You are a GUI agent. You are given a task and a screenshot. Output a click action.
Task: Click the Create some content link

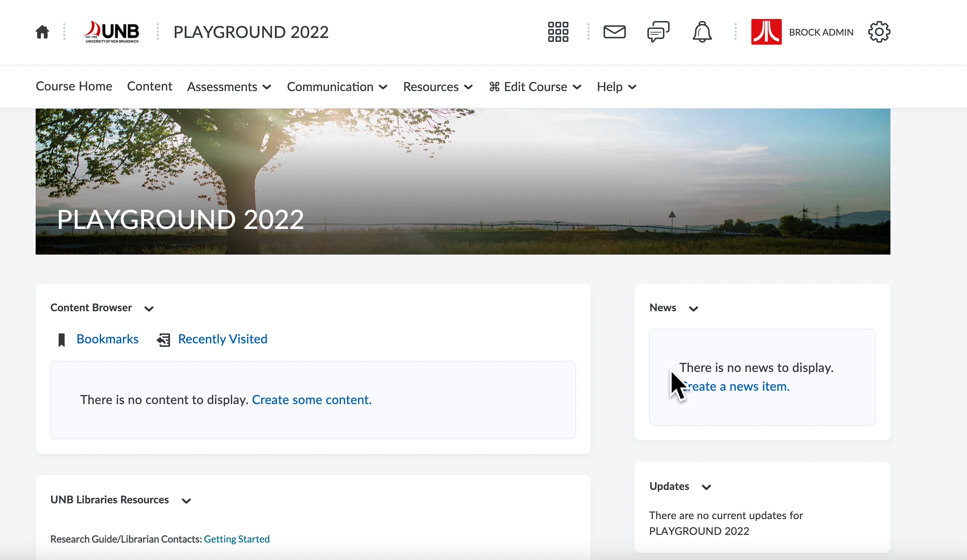312,400
